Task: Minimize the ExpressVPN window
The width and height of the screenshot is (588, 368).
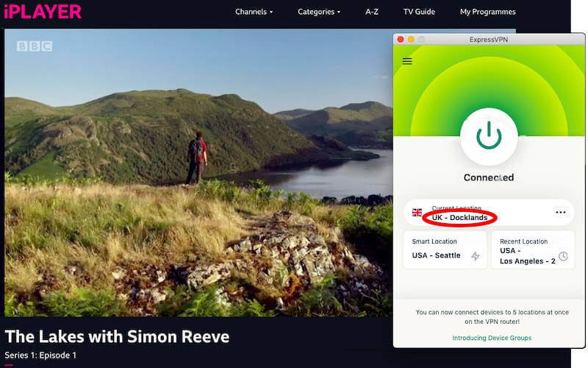Action: point(411,40)
